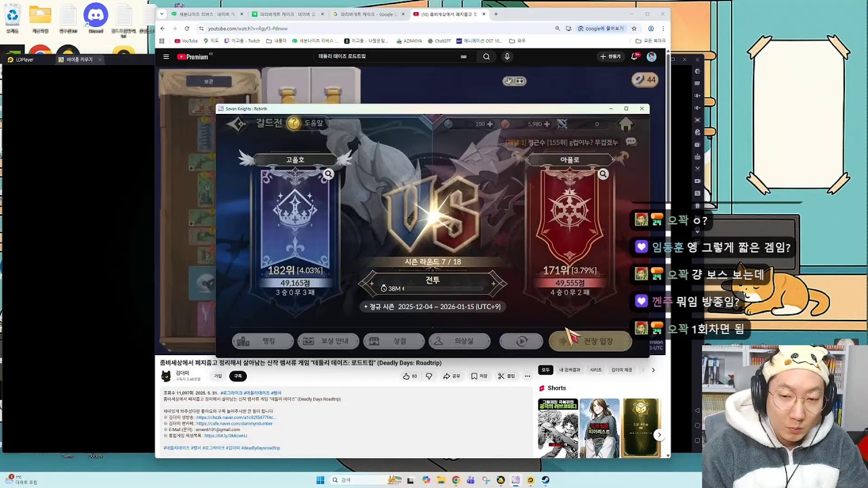The image size is (868, 488).
Task: Share the video with 공유 button
Action: click(x=452, y=376)
